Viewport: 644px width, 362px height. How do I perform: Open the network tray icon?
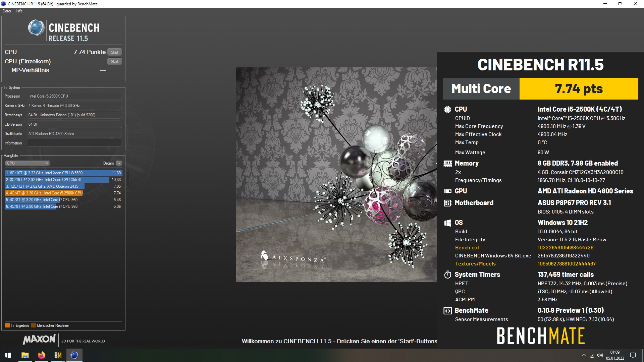tap(592, 356)
